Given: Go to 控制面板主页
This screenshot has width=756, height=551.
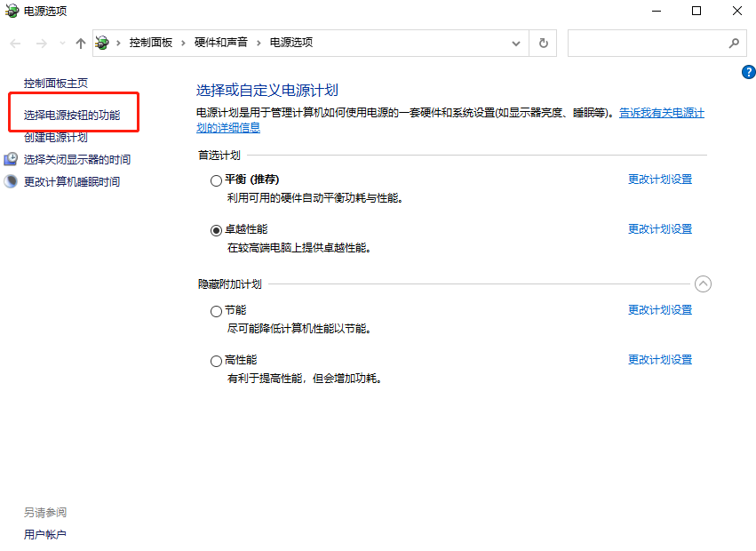Looking at the screenshot, I should [56, 83].
